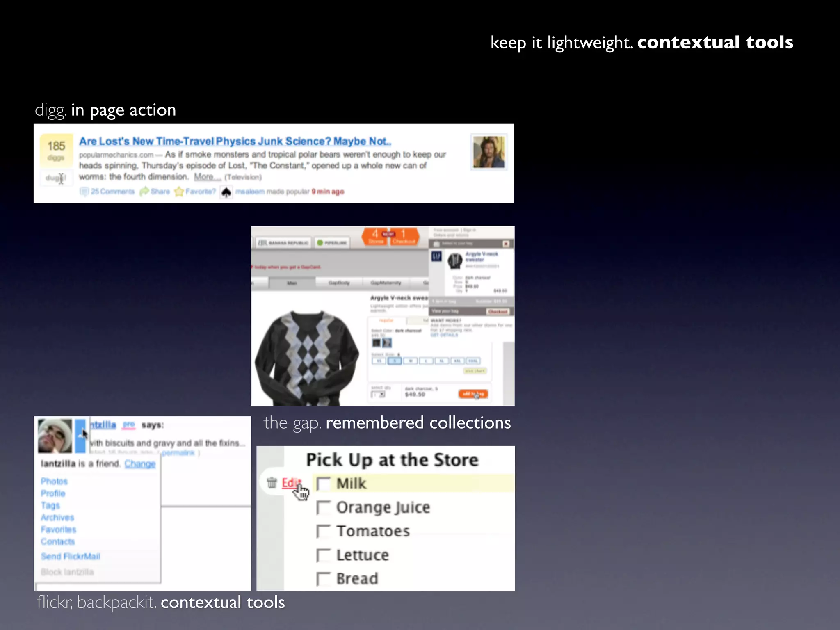Select Archives in the Flickr menu

(57, 518)
